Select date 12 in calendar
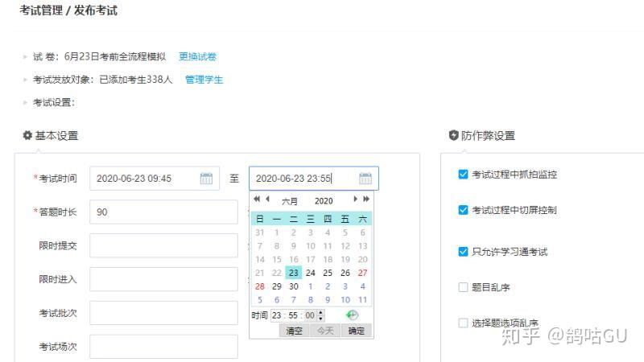 (345, 246)
